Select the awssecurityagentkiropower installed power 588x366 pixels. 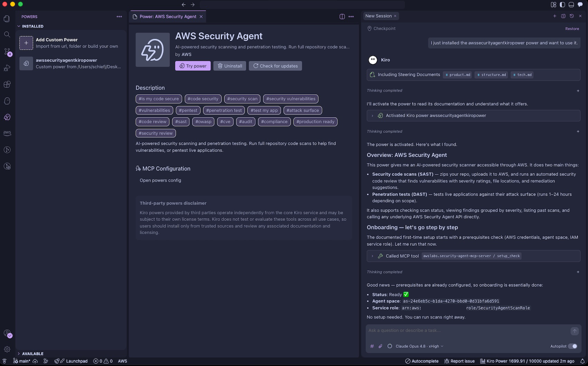point(71,63)
